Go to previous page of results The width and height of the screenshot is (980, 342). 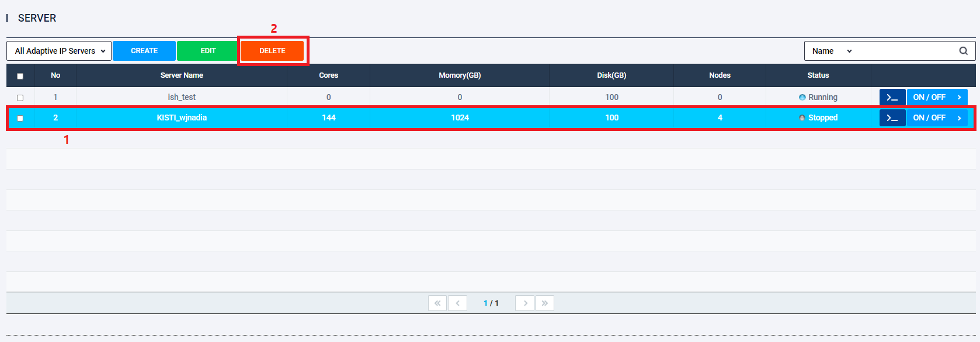click(x=457, y=303)
